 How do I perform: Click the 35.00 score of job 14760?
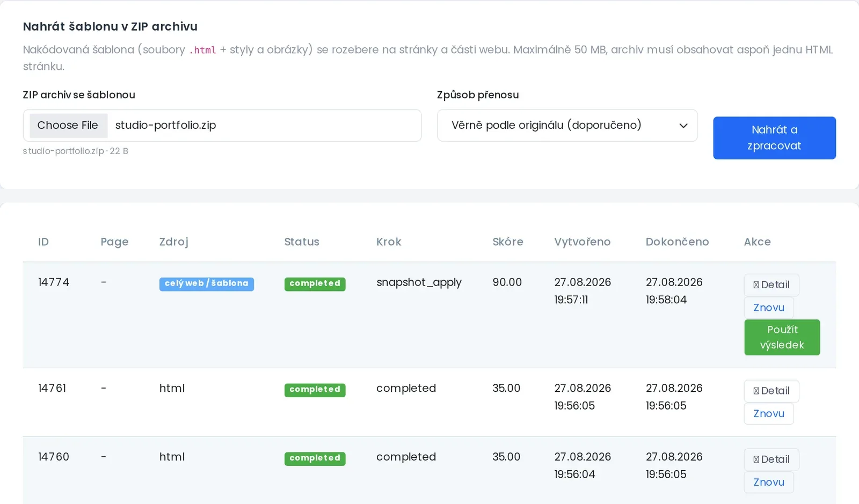506,457
